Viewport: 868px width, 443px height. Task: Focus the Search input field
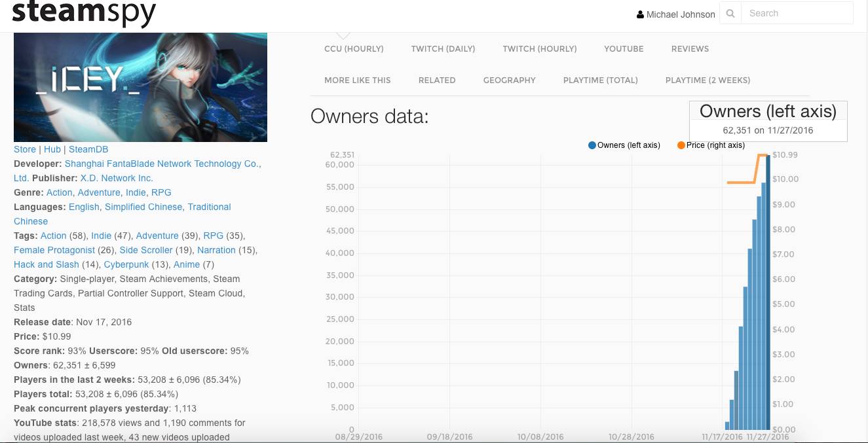click(x=797, y=13)
